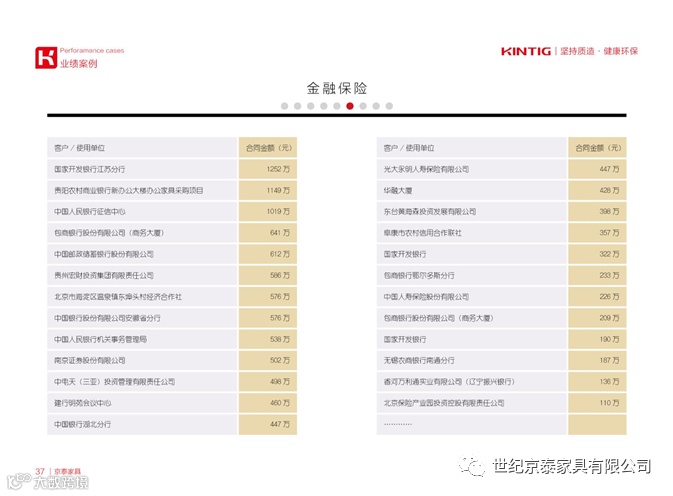Click the '1019 万' amount cell
The width and height of the screenshot is (673, 496).
(268, 212)
